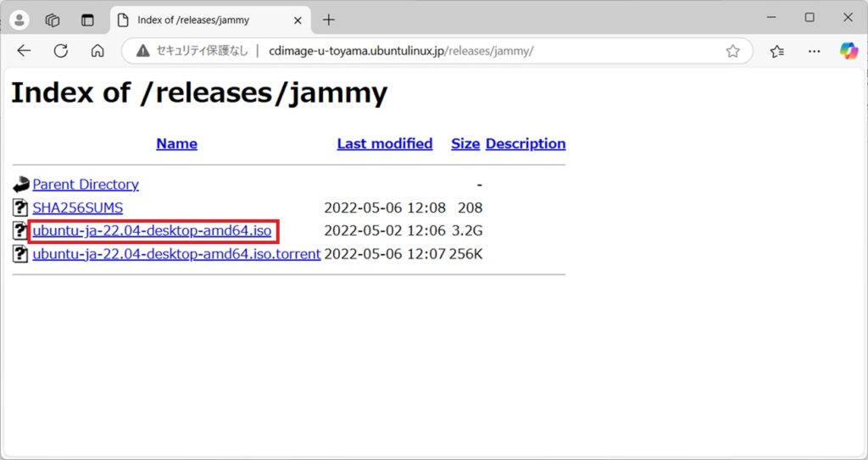This screenshot has width=868, height=460.
Task: Open the not-secure warning triangle icon
Action: coord(142,51)
